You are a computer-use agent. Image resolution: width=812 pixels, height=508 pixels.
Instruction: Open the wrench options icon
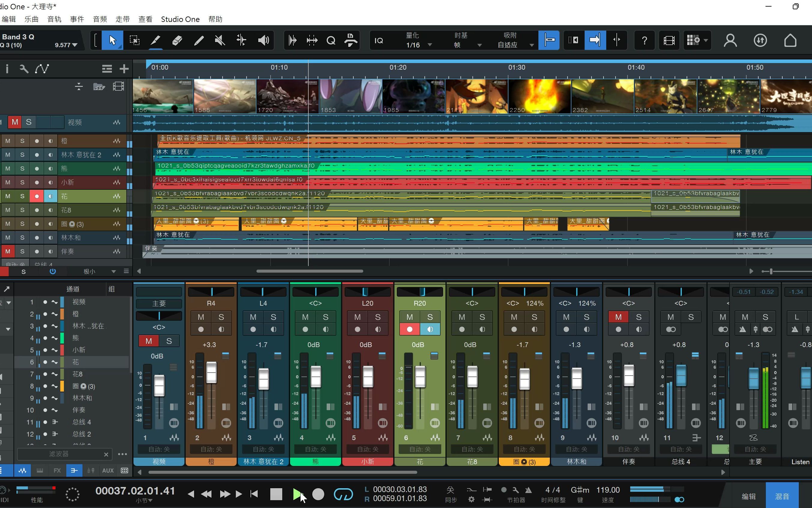pos(24,69)
